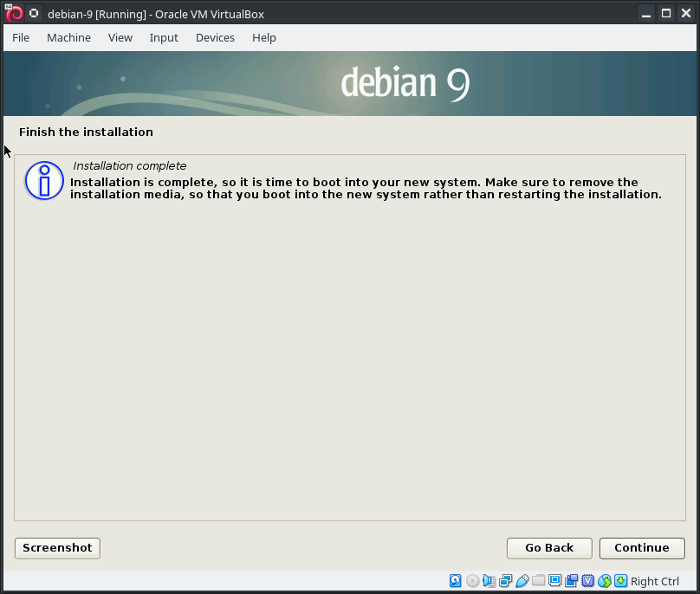Click the Go Back button

coord(549,547)
